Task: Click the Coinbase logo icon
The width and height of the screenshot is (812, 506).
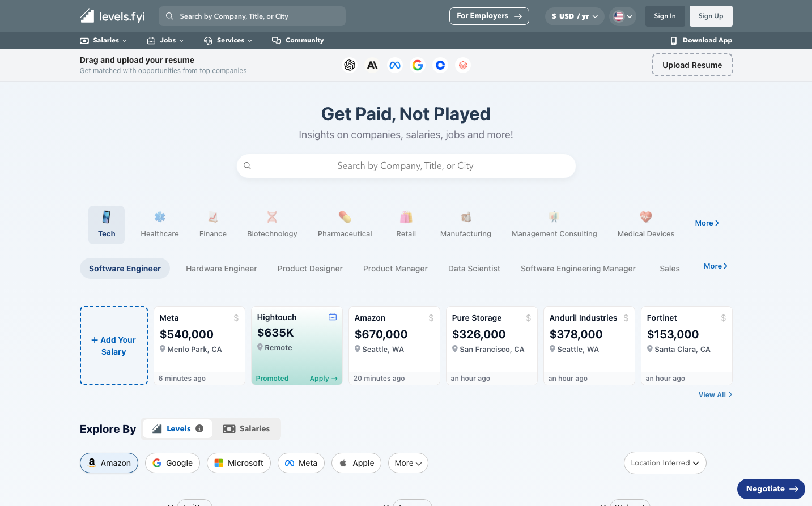Action: point(440,65)
